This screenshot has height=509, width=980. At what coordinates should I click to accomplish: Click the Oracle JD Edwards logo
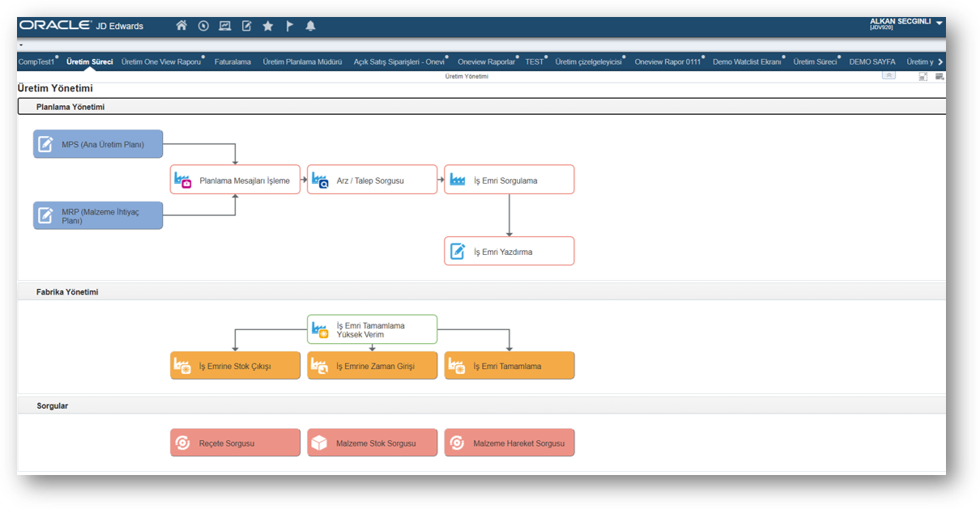81,26
